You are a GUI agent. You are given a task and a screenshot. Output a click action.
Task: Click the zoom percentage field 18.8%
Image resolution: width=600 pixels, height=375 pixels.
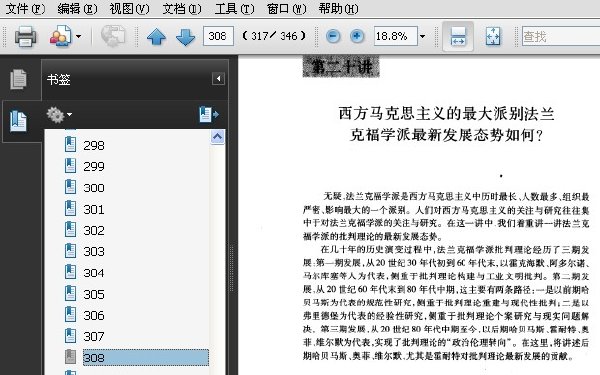coord(395,36)
